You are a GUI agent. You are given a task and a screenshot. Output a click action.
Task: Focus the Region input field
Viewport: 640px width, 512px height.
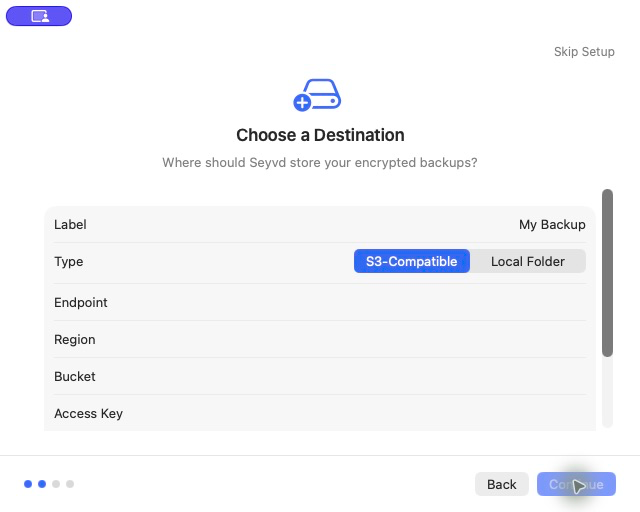[320, 340]
